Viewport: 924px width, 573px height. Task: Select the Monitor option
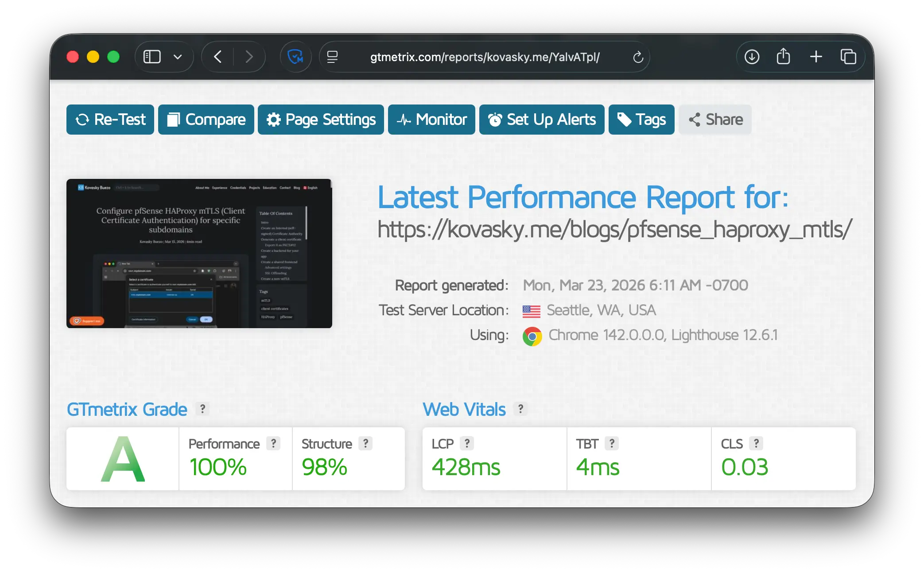click(x=431, y=120)
